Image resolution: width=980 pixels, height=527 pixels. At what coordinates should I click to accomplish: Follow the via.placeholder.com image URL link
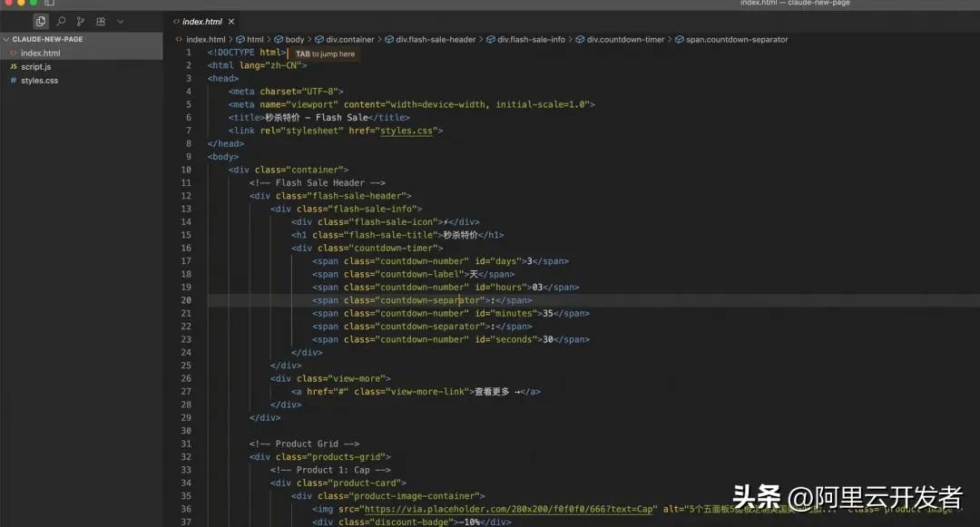pyautogui.click(x=508, y=509)
